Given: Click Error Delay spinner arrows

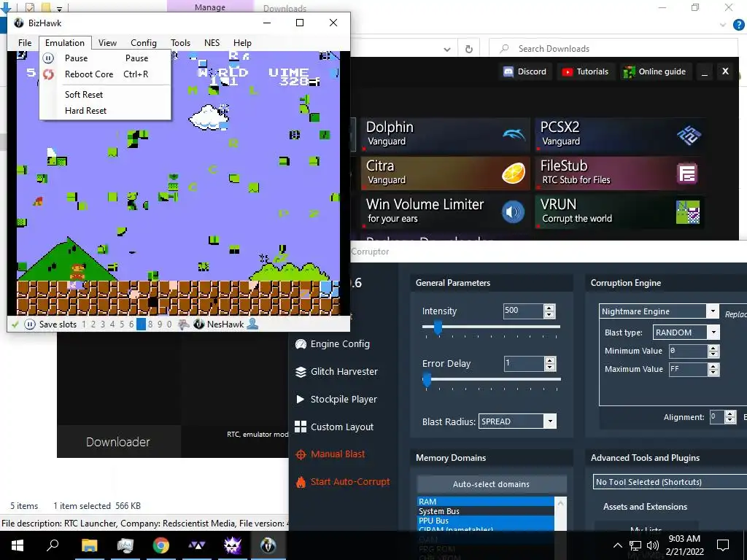Looking at the screenshot, I should click(550, 364).
